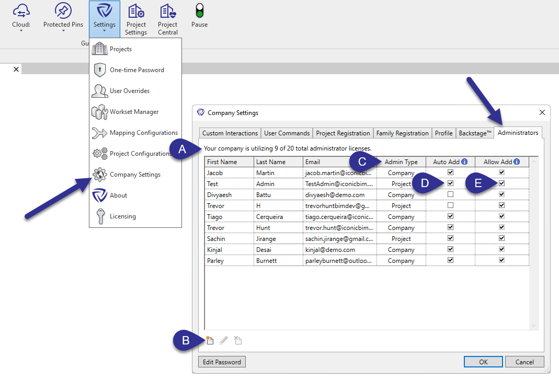This screenshot has width=559, height=392.
Task: Click the Auto Add info icon
Action: click(x=464, y=162)
